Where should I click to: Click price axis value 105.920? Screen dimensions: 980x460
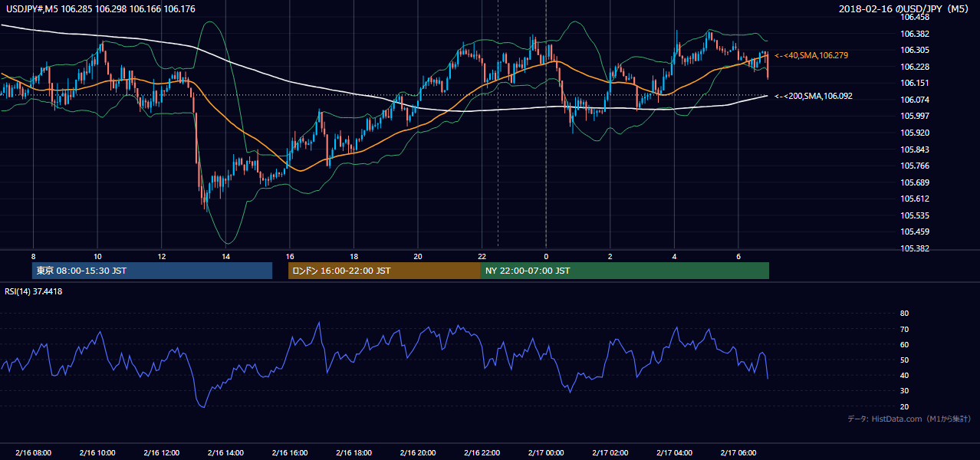(x=916, y=133)
